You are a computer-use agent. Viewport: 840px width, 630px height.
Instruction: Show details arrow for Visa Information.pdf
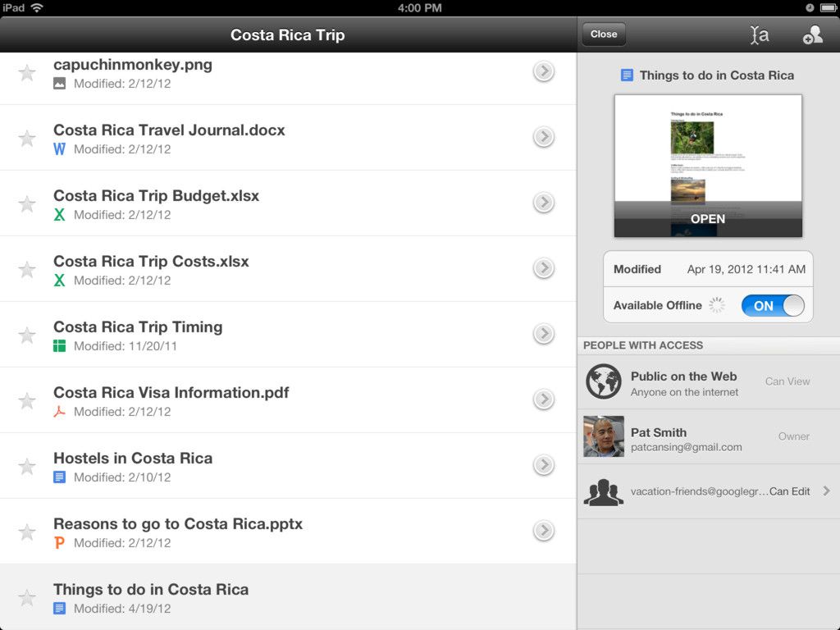544,399
